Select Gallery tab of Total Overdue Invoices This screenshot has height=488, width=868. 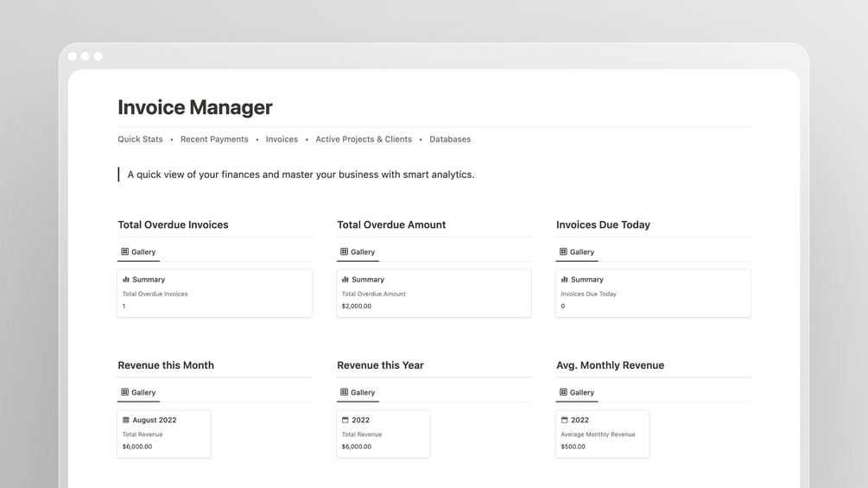point(138,252)
